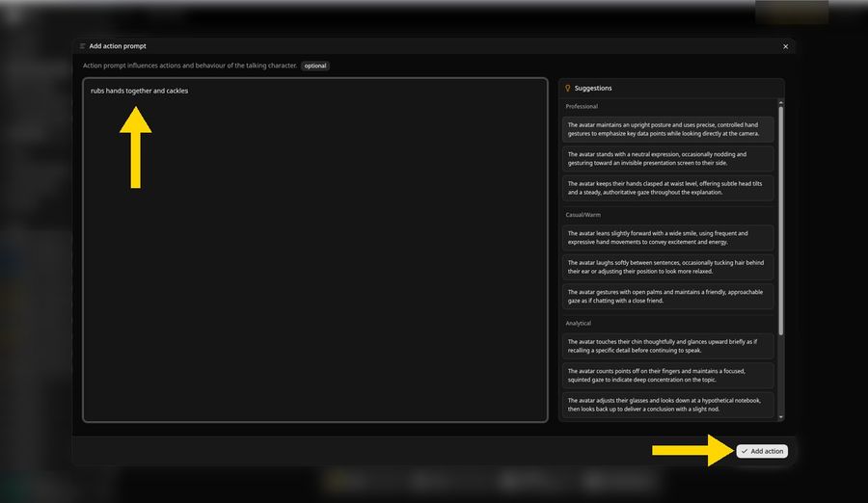Click the optional badge
This screenshot has width=868, height=503.
pyautogui.click(x=315, y=66)
